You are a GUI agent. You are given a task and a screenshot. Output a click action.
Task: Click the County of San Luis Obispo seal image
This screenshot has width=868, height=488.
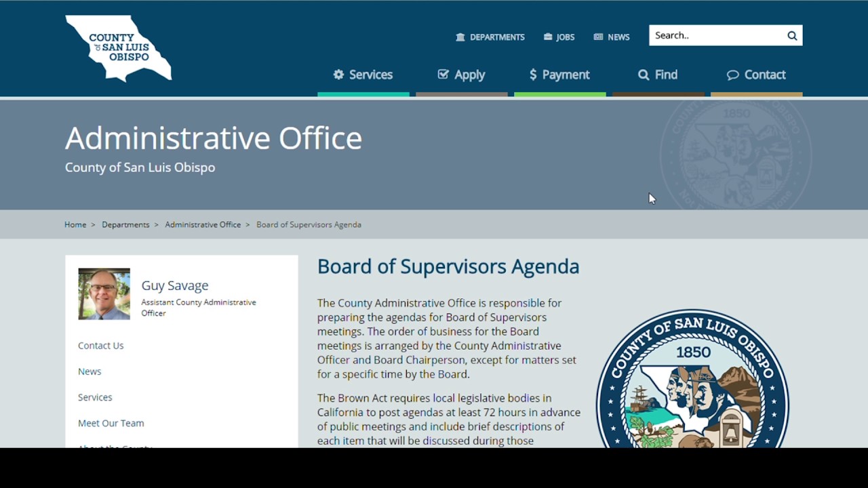pyautogui.click(x=692, y=378)
